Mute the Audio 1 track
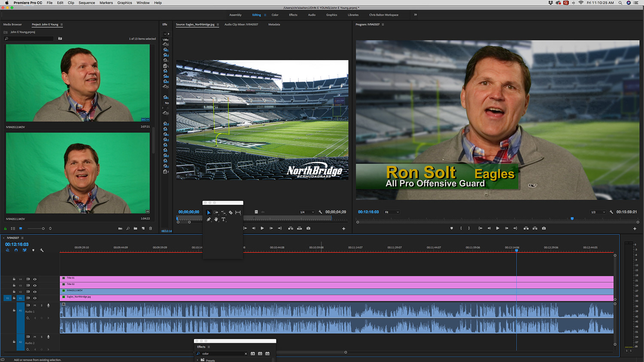The height and width of the screenshot is (362, 644). pyautogui.click(x=35, y=305)
